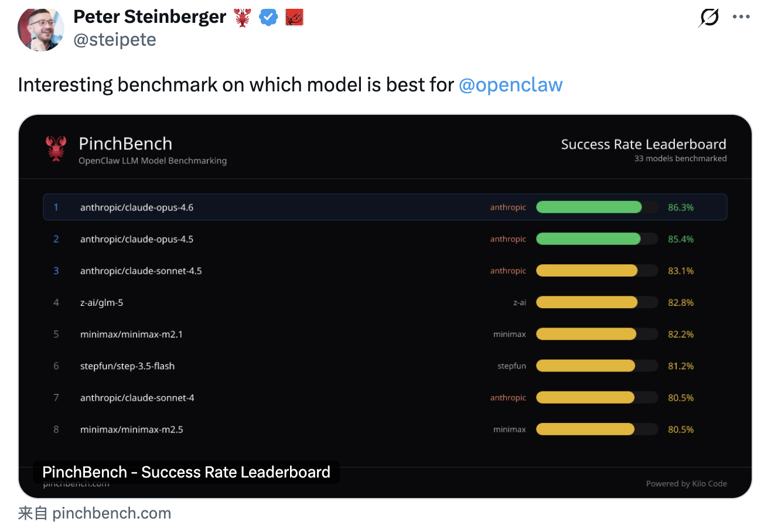Click the red lobster emoji beside name
The image size is (771, 532).
[x=242, y=18]
